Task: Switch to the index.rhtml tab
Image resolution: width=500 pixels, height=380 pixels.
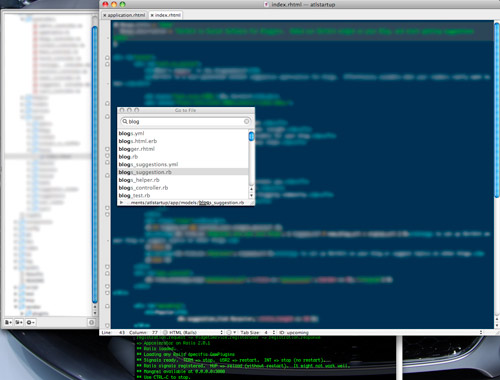Action: [x=165, y=15]
